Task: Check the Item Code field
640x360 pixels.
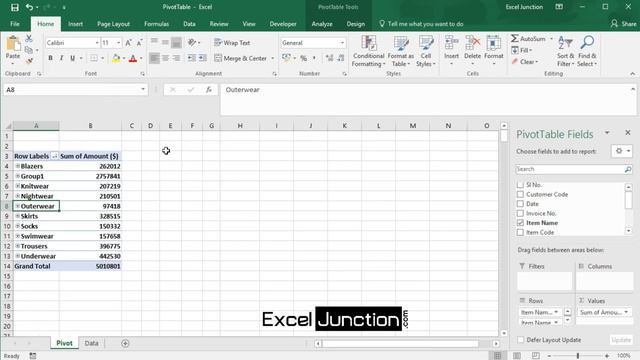Action: pyautogui.click(x=520, y=232)
